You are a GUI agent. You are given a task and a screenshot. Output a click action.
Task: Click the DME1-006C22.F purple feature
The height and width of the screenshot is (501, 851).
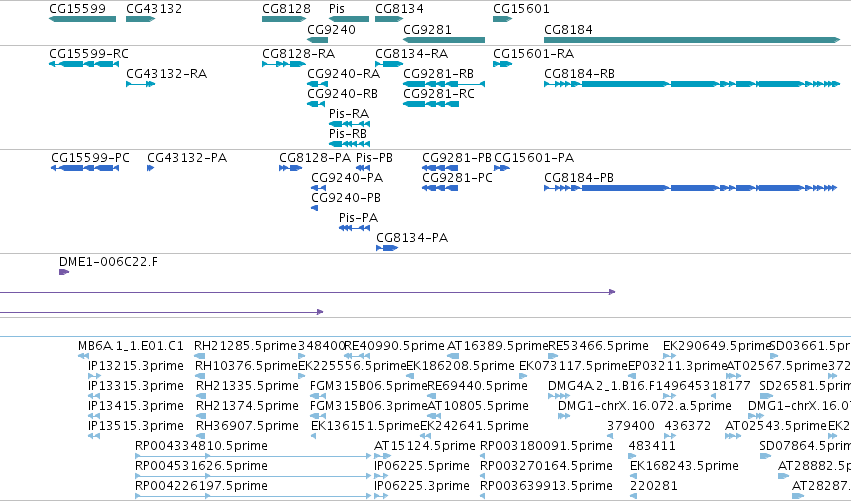click(x=64, y=272)
